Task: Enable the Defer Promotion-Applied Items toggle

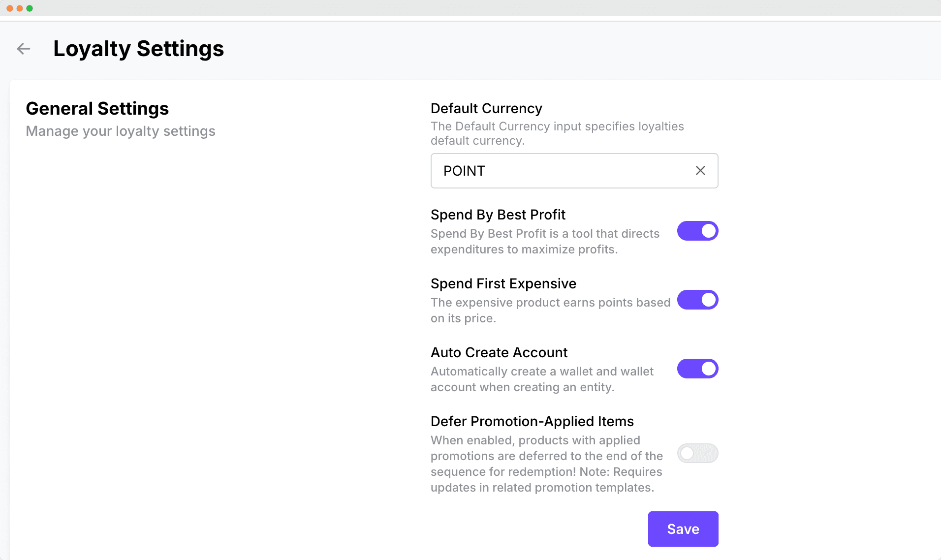Action: point(697,453)
